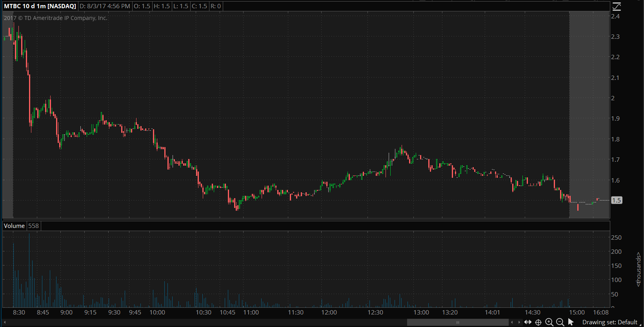Viewport: 644px width, 327px height.
Task: Click the 10:45 time axis label
Action: [x=227, y=312]
